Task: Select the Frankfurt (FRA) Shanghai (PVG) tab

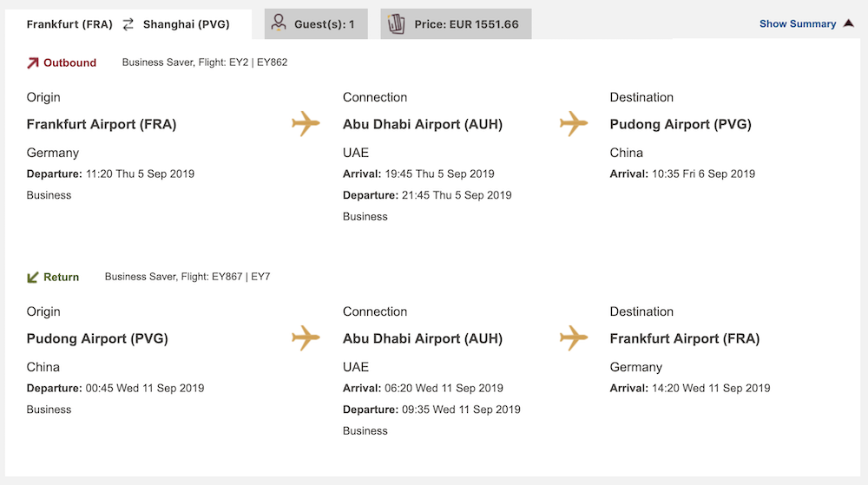Action: coord(128,24)
